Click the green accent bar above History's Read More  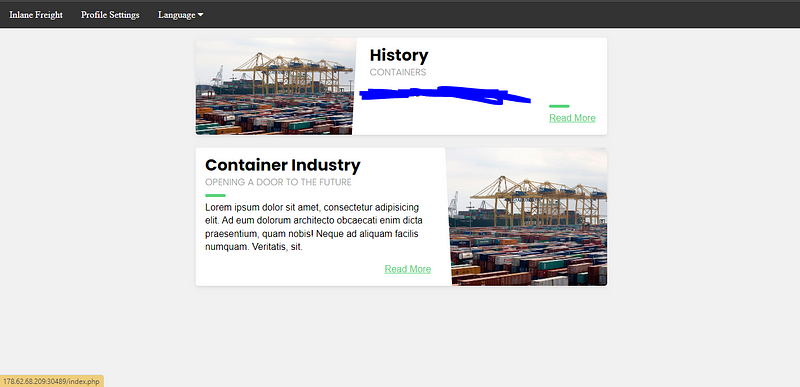559,106
